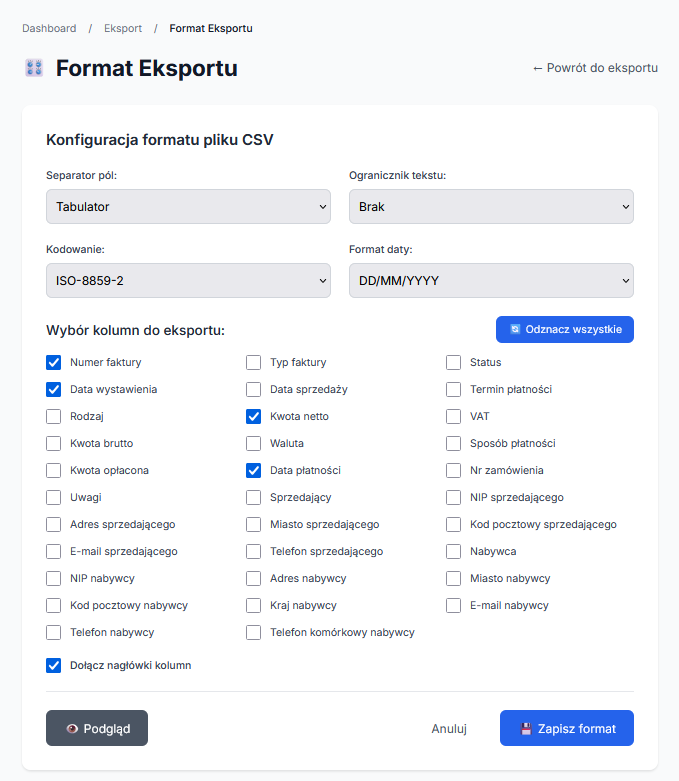Tick the Waluta column checkbox
Image resolution: width=679 pixels, height=781 pixels.
[x=254, y=443]
